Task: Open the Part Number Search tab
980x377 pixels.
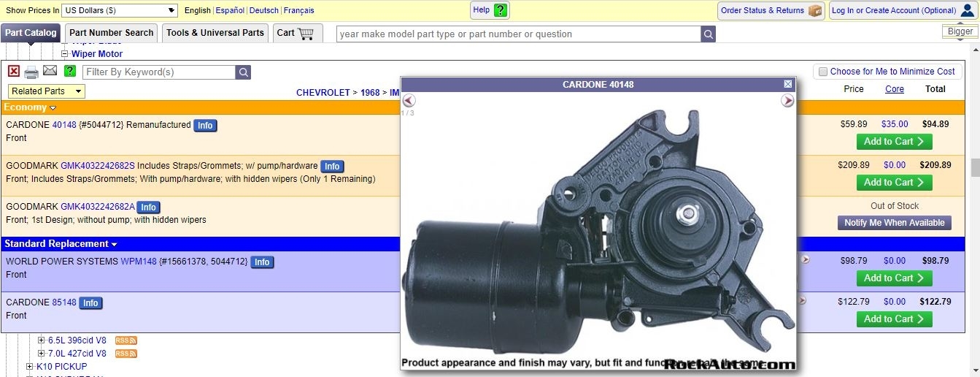Action: pos(112,33)
